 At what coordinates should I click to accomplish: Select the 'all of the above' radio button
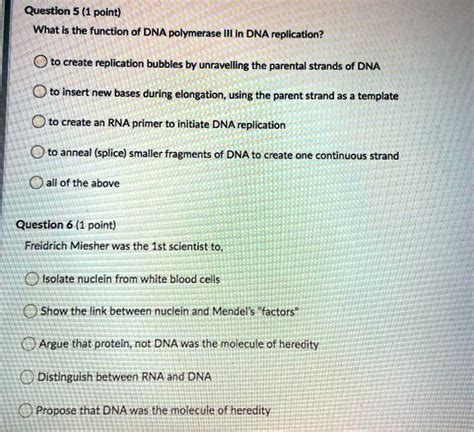[x=36, y=182]
